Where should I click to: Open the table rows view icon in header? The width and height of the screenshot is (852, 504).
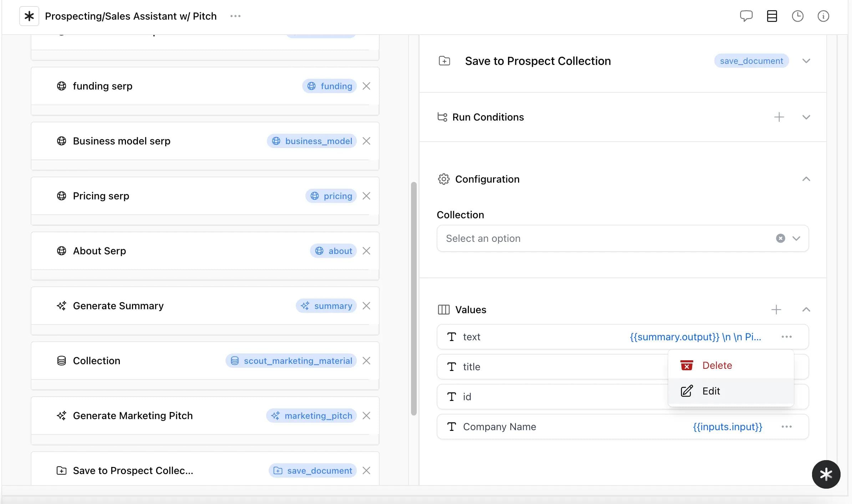(x=772, y=16)
